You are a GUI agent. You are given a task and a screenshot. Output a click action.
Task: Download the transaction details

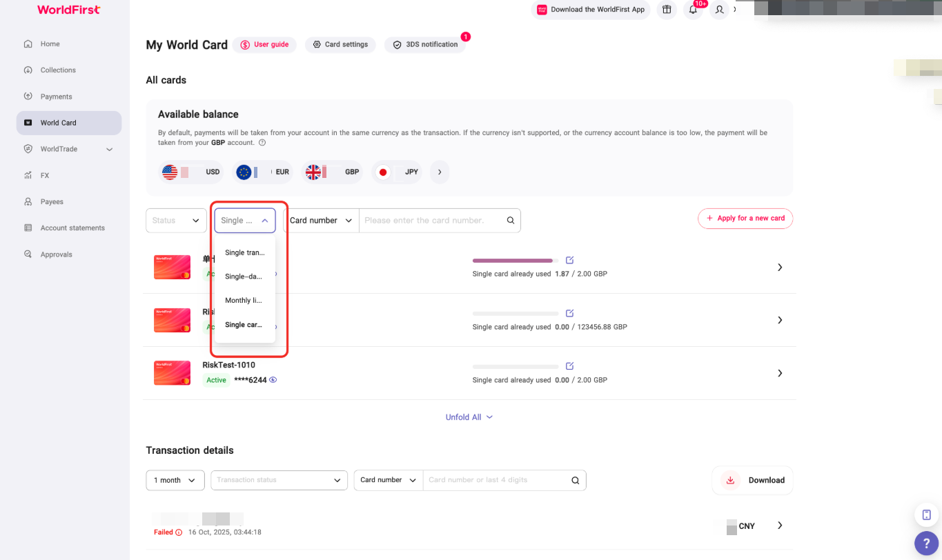(752, 480)
